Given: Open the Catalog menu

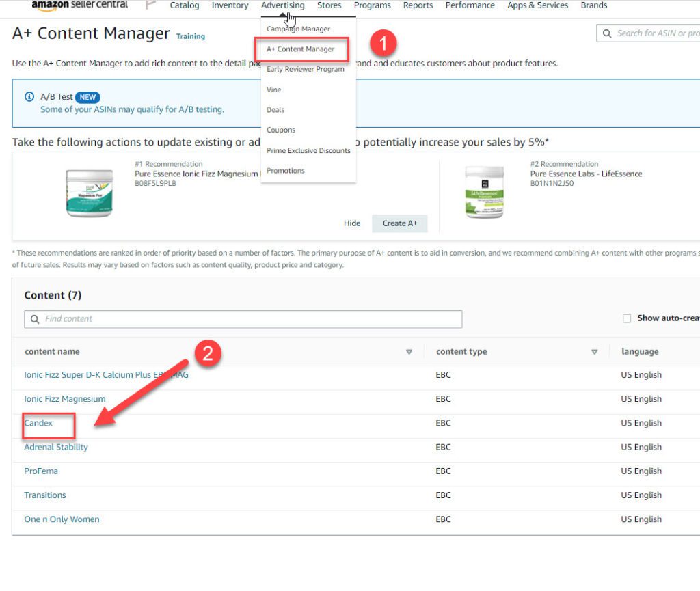Looking at the screenshot, I should tap(185, 5).
